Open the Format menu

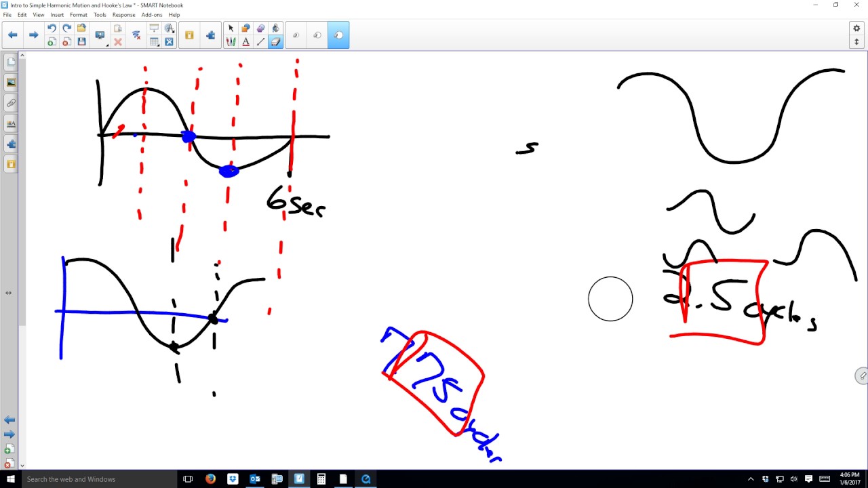[x=79, y=15]
